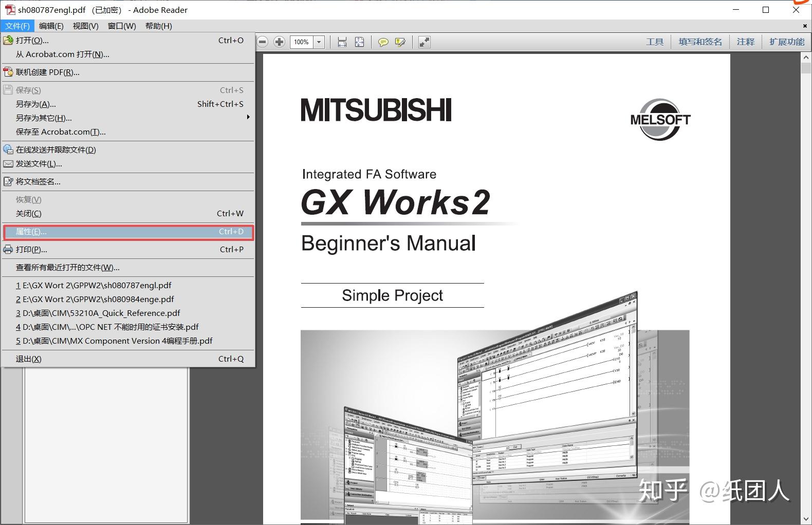Select the highlight text tool icon
The height and width of the screenshot is (525, 812).
pos(400,42)
